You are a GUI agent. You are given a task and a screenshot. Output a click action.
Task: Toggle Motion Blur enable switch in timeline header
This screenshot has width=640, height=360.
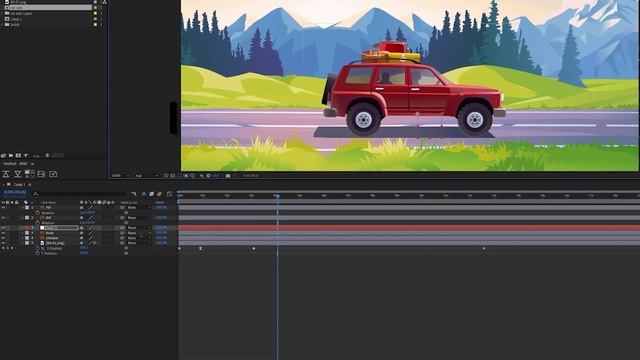point(160,194)
